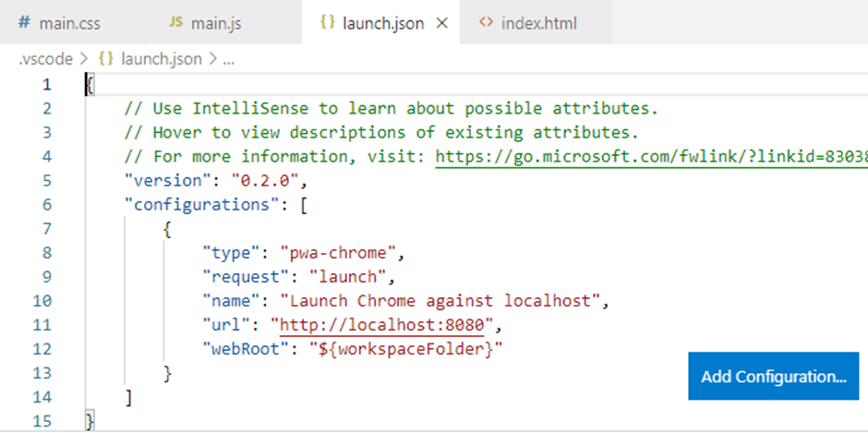Screen dimensions: 868x433
Task: Click the braces icon on launch.json tab
Action: [x=328, y=23]
